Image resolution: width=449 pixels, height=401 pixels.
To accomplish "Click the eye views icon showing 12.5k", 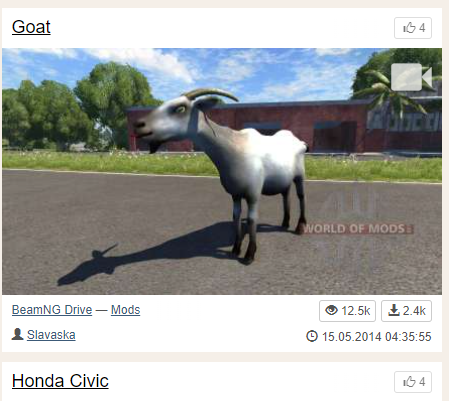I will click(x=331, y=310).
